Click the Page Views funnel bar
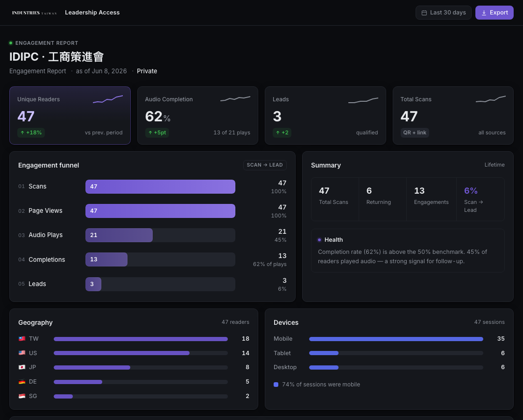This screenshot has height=420, width=523. coord(160,211)
